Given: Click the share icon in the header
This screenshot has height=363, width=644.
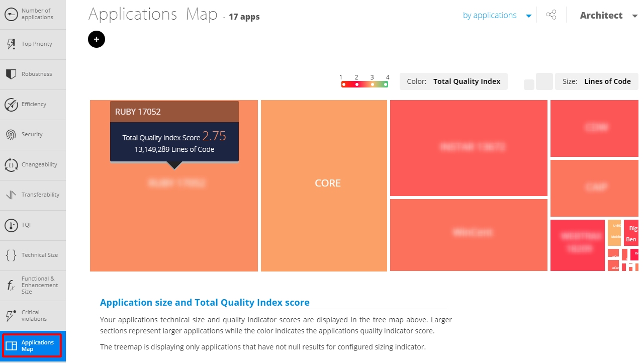Looking at the screenshot, I should tap(551, 15).
